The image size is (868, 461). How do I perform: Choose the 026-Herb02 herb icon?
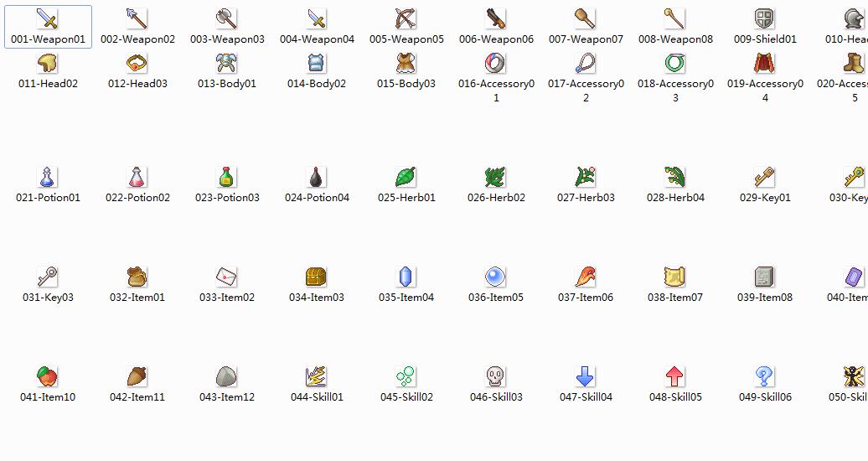coord(496,178)
